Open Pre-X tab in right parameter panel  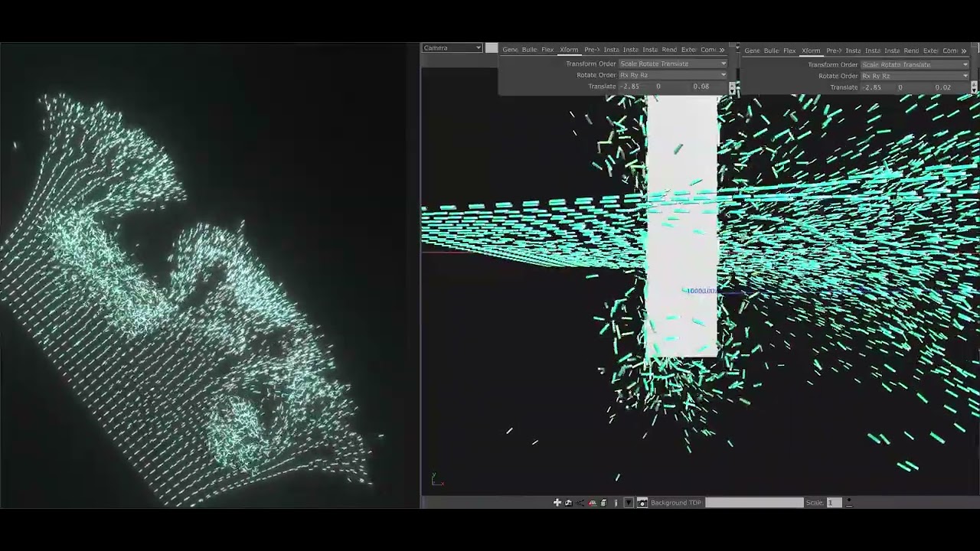point(833,51)
